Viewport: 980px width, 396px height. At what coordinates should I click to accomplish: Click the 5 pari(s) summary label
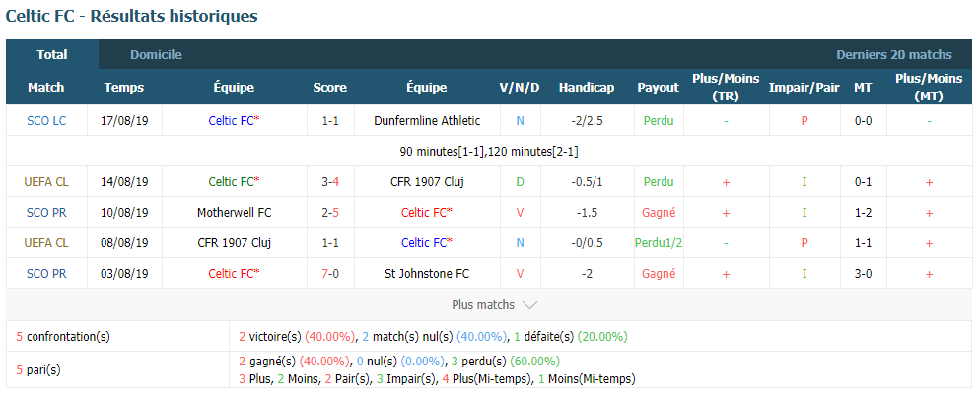tap(38, 369)
